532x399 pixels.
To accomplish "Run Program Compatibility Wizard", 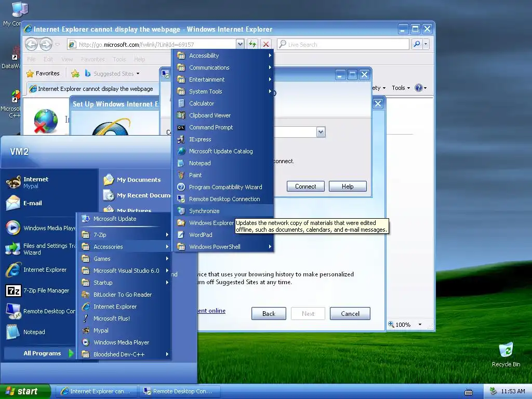I will pos(223,187).
